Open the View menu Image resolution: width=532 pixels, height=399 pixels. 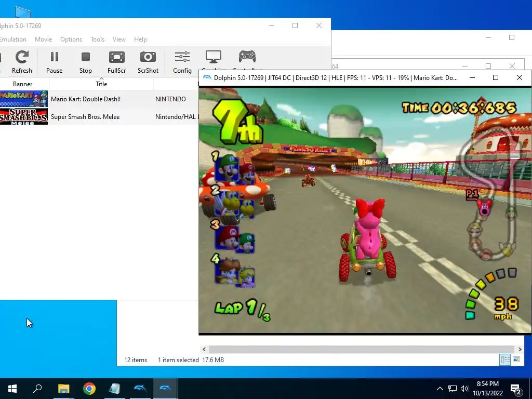tap(119, 39)
